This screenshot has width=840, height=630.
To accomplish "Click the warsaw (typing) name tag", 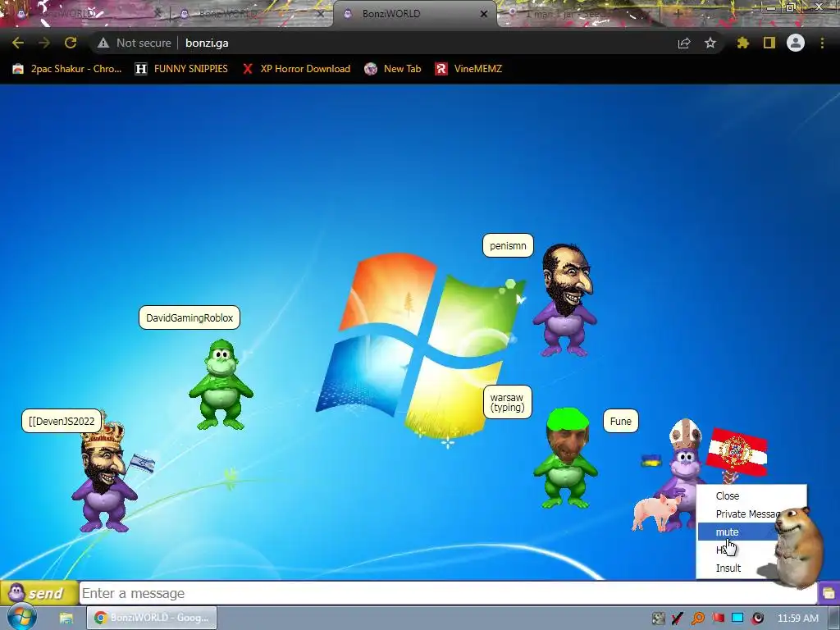I will [x=507, y=402].
